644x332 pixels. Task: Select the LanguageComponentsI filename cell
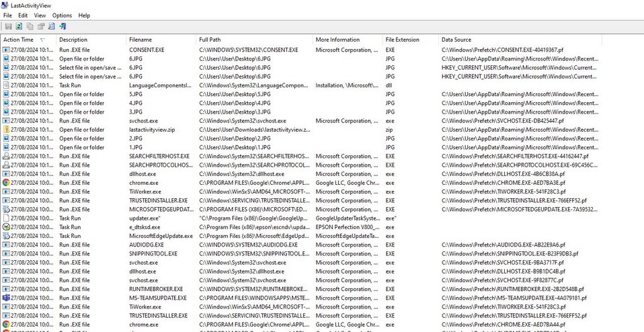coord(161,85)
